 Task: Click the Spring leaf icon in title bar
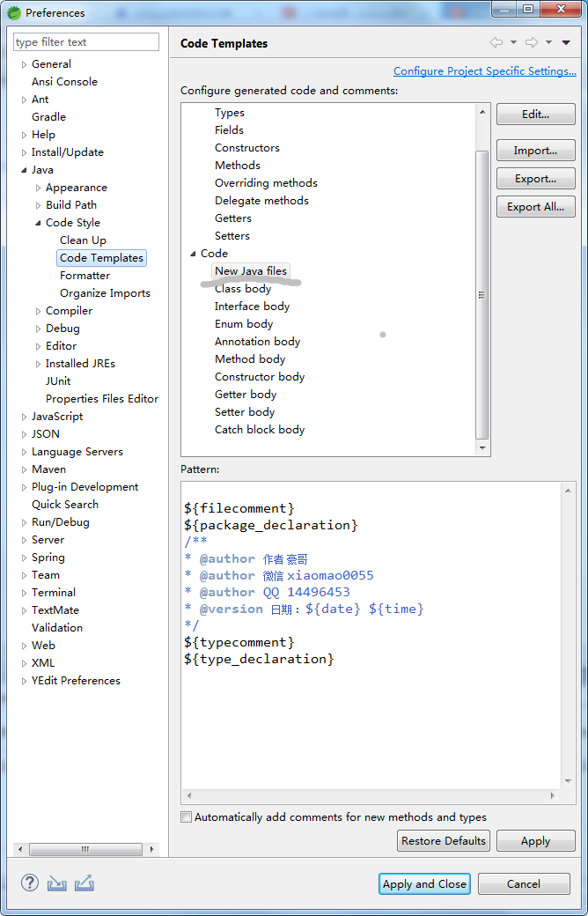[13, 12]
